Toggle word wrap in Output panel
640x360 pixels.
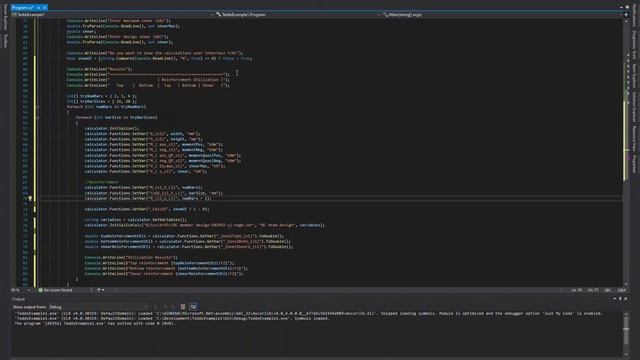pos(193,307)
